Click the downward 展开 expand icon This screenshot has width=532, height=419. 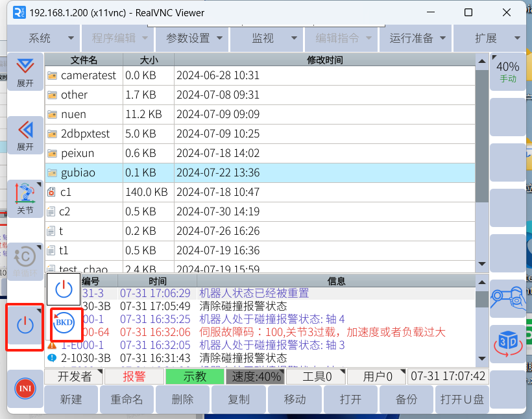tap(25, 71)
